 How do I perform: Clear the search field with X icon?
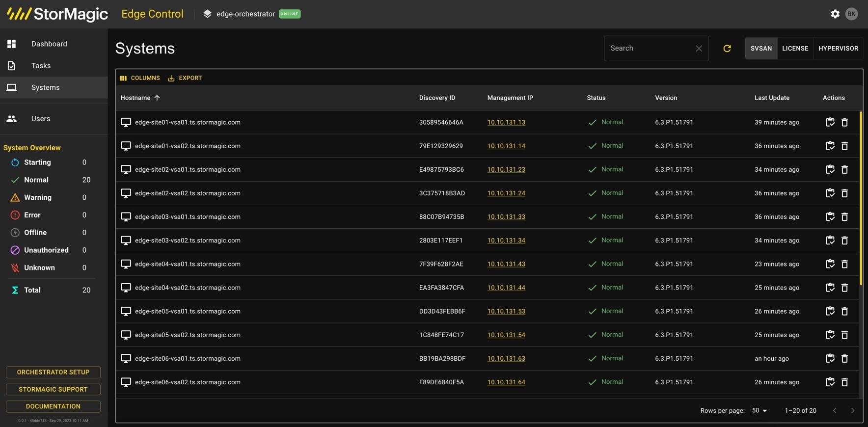pos(699,49)
